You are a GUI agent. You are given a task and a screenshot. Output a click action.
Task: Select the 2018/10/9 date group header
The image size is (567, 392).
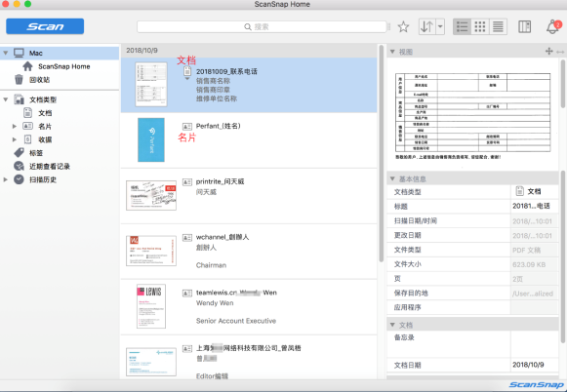tap(249, 51)
